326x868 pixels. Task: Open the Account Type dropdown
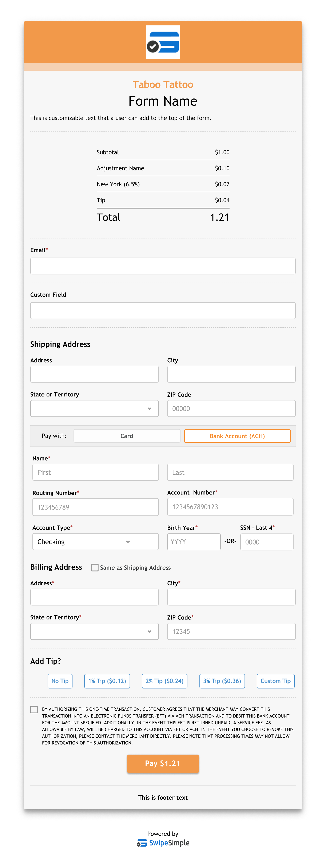pos(95,542)
